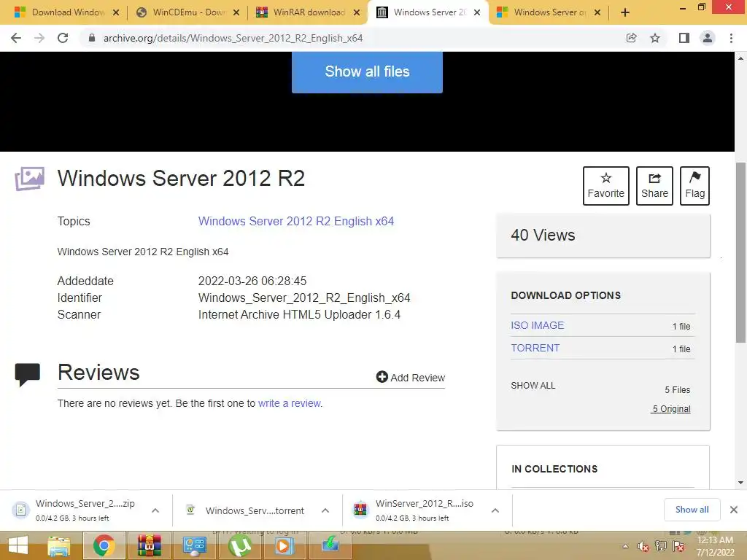Click the 40 Views counter
The height and width of the screenshot is (560, 747).
(543, 236)
